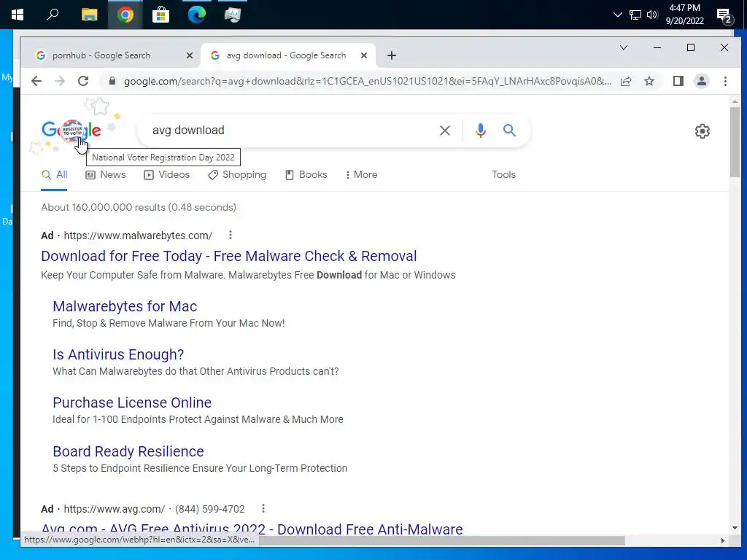
Task: Click the padlock site info icon
Action: pyautogui.click(x=112, y=81)
